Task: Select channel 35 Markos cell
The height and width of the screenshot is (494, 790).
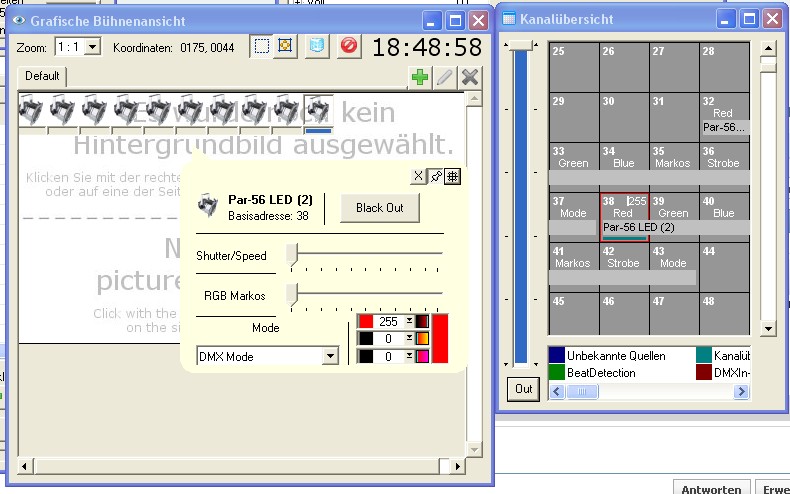Action: [674, 167]
